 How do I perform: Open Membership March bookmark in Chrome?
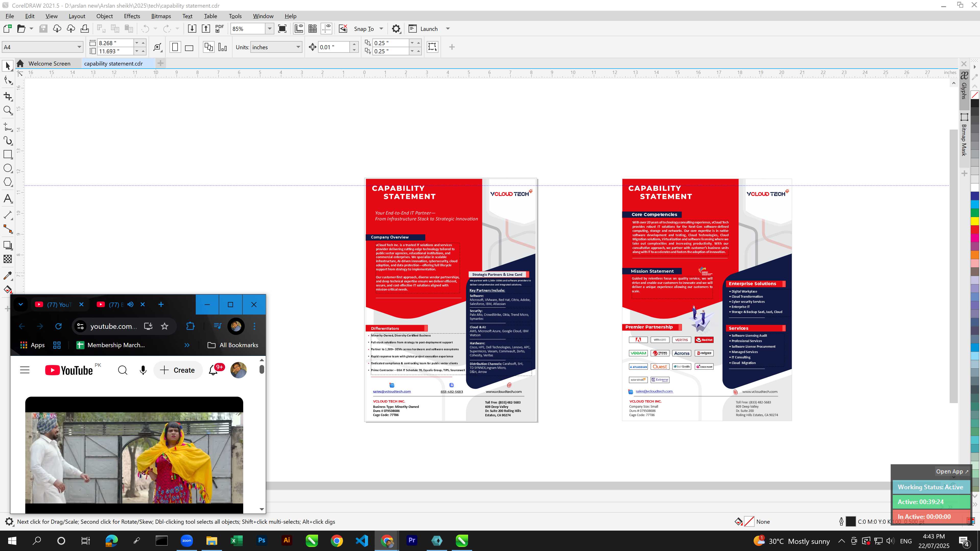point(110,345)
